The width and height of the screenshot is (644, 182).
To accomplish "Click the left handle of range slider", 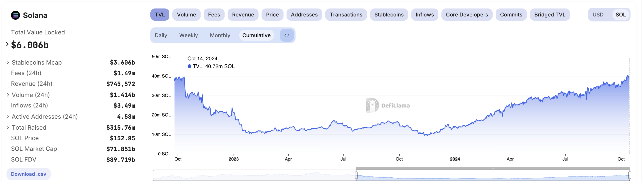I will (x=356, y=175).
